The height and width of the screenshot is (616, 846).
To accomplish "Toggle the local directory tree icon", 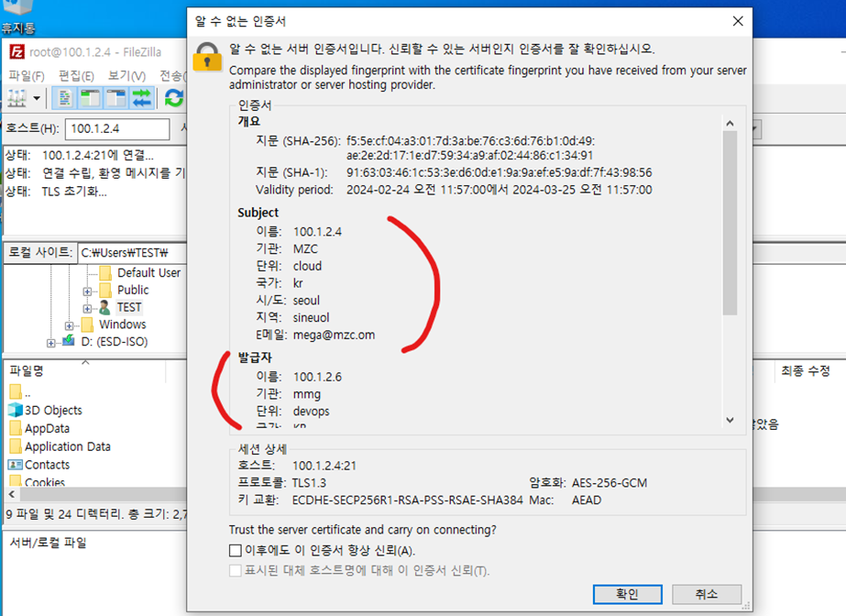I will point(90,98).
